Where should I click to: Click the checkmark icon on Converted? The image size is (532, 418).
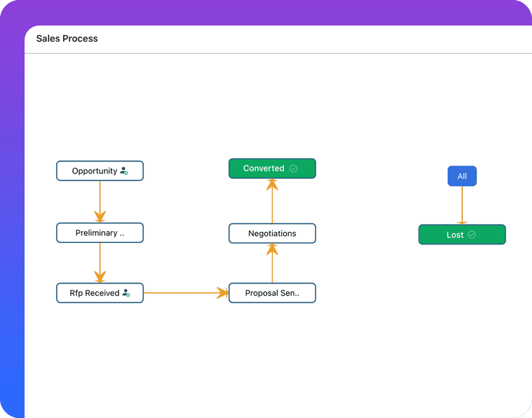[x=293, y=168]
